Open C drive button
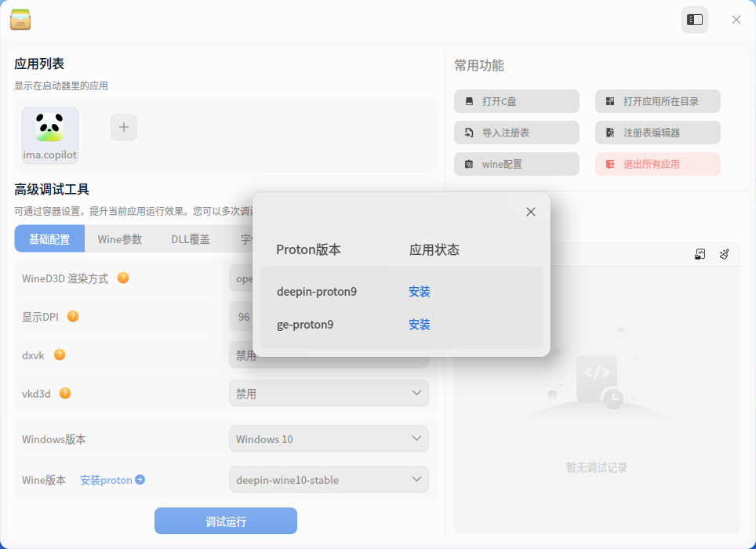 tap(516, 101)
